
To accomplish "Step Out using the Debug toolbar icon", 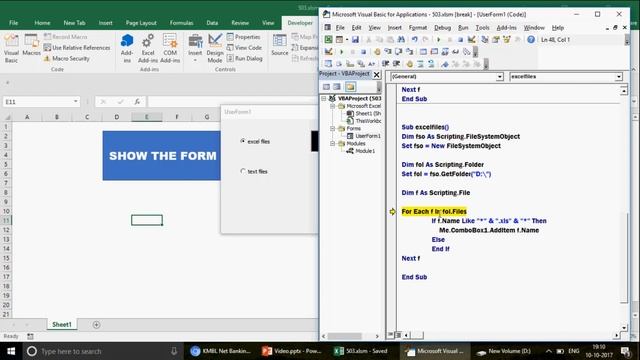I will click(x=409, y=52).
